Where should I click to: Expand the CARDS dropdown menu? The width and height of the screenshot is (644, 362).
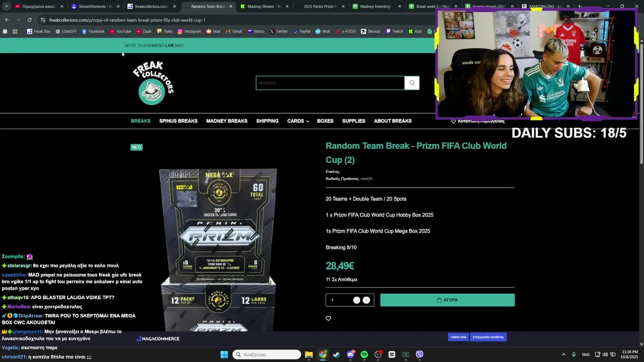point(298,121)
